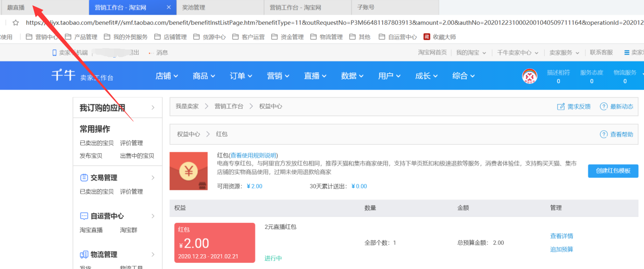Open the 其他 bookmark folder

(360, 37)
